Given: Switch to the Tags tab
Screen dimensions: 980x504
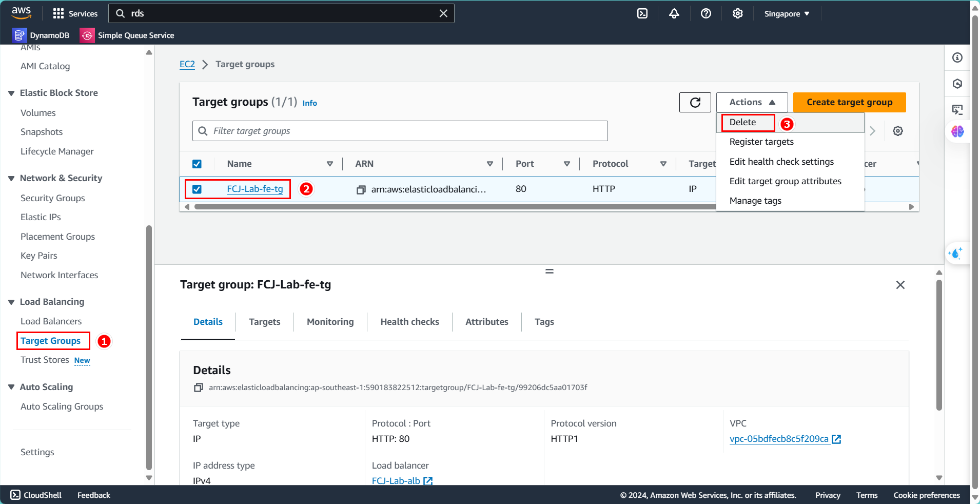Looking at the screenshot, I should pos(544,322).
